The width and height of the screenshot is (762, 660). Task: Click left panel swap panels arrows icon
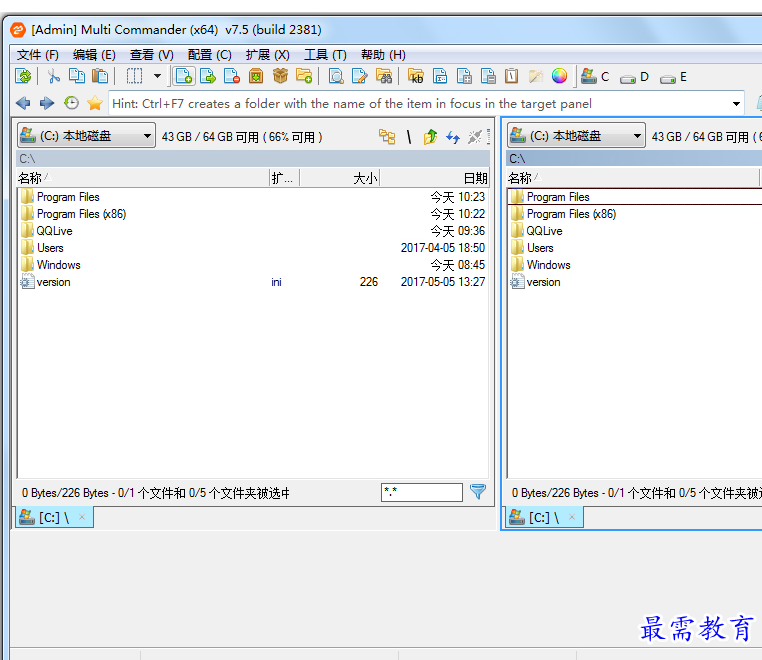coord(453,137)
